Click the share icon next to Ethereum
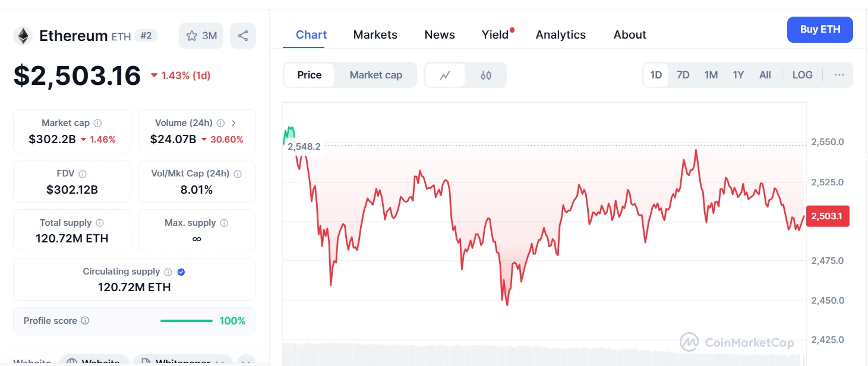 [x=243, y=36]
